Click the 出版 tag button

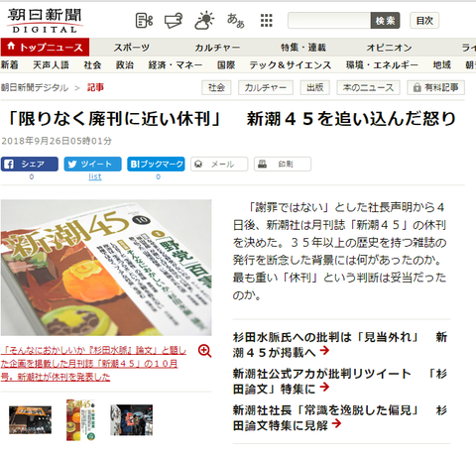coord(314,87)
